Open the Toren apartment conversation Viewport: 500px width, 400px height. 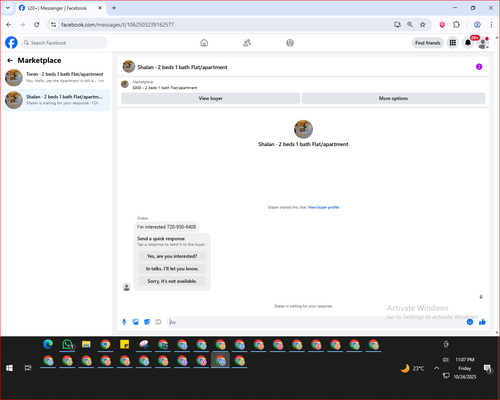(56, 77)
